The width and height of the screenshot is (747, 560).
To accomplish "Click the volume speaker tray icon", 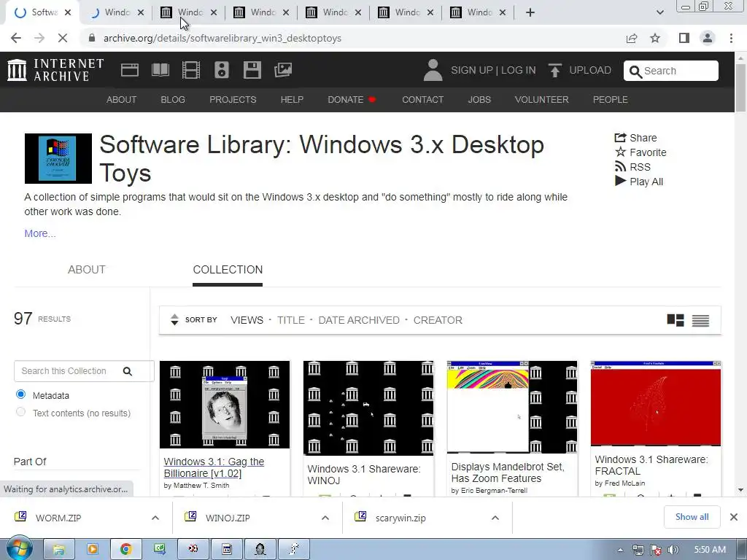I will tap(673, 550).
